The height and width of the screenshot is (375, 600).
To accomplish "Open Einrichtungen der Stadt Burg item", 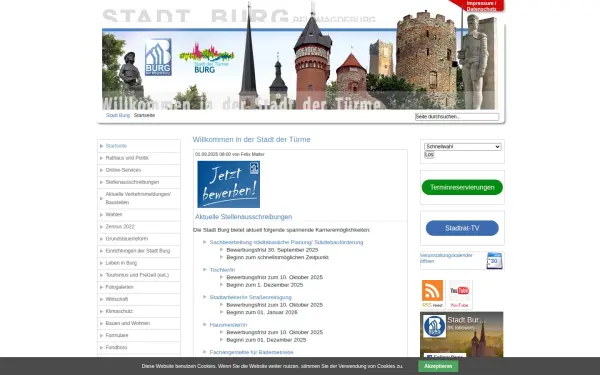I will (x=139, y=251).
